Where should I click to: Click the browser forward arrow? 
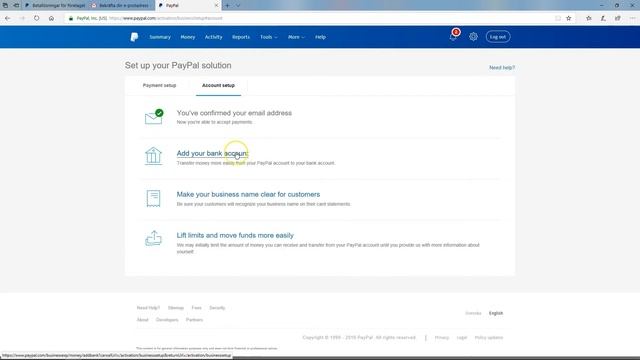click(x=22, y=18)
